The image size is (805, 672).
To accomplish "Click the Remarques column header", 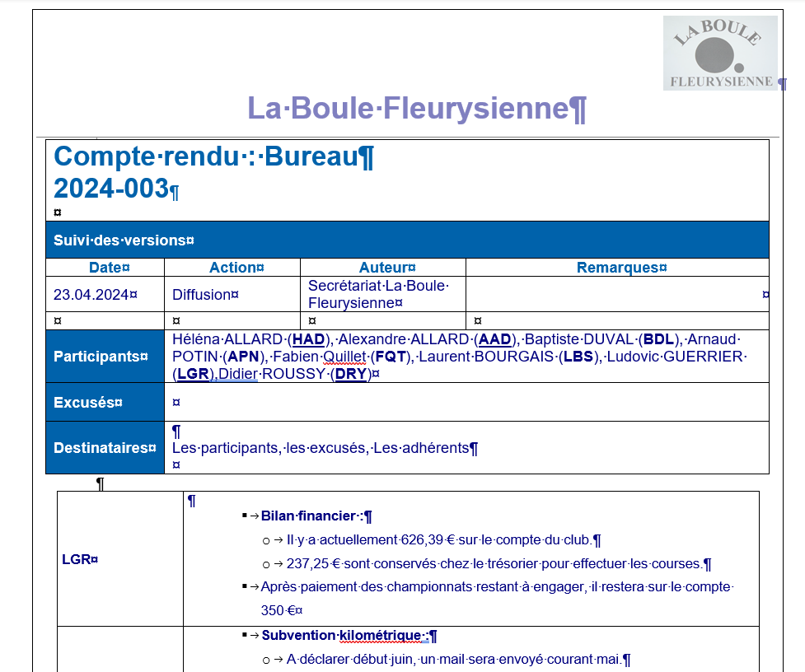I will point(617,268).
